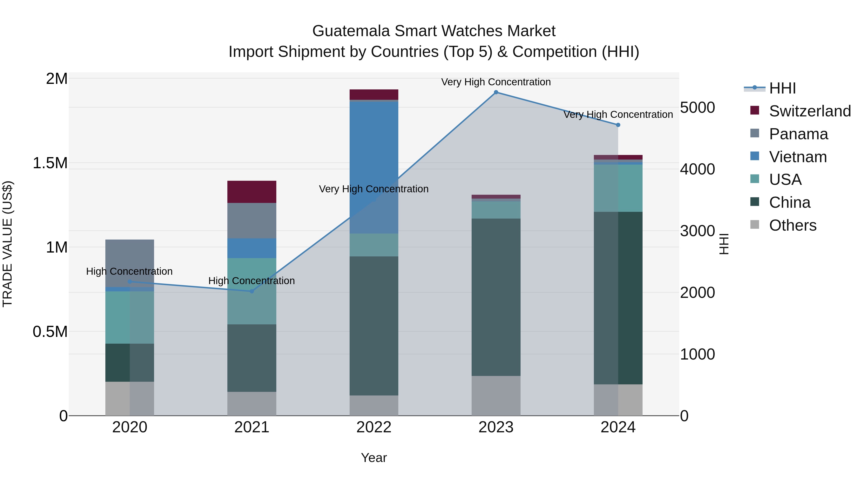The image size is (868, 488).
Task: Toggle the Others legend entry
Action: point(783,225)
